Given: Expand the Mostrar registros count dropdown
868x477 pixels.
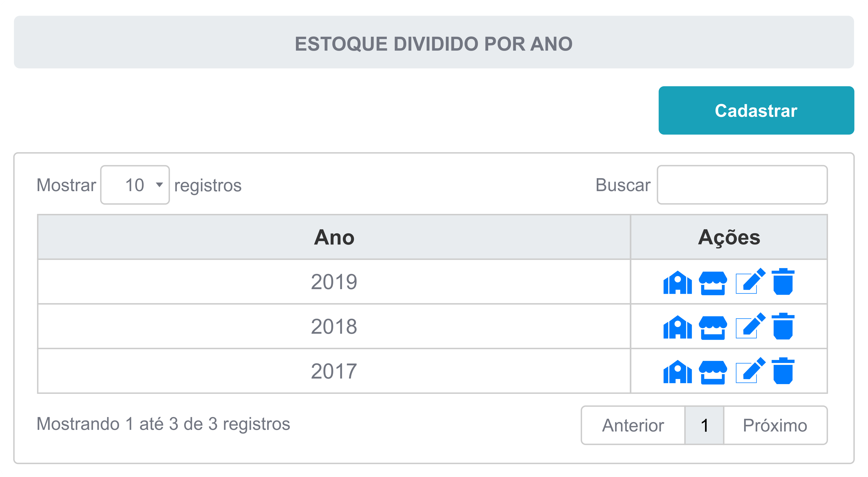Looking at the screenshot, I should (135, 185).
